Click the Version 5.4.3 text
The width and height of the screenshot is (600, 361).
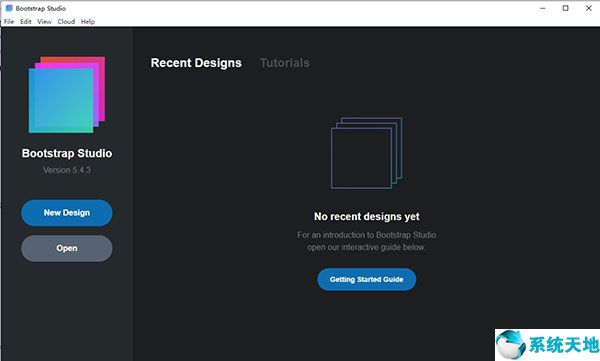click(x=67, y=170)
